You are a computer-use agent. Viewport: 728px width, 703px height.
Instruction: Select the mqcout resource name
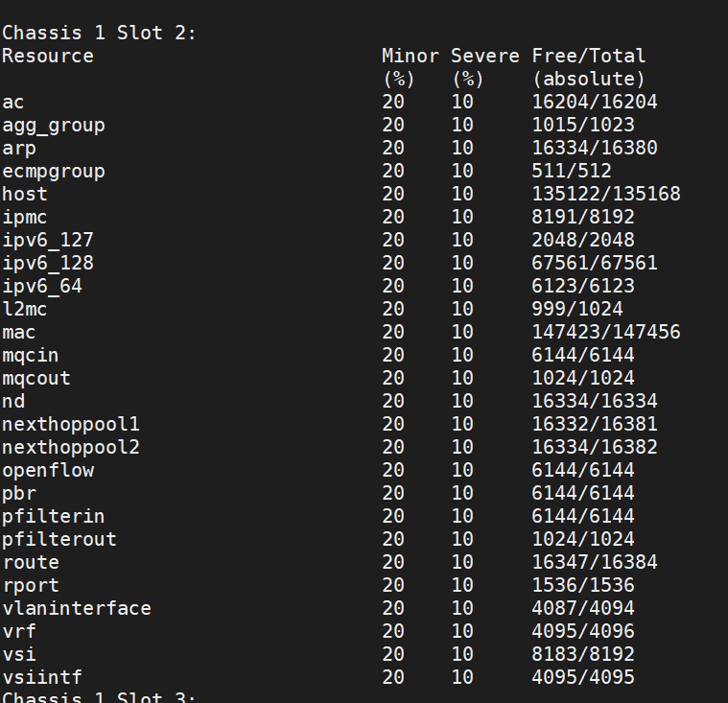36,378
